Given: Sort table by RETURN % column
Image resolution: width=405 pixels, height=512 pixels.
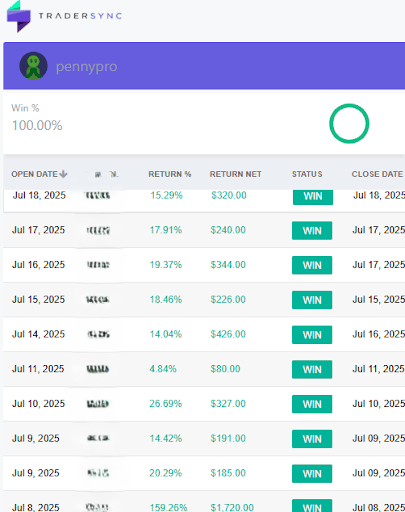Looking at the screenshot, I should pyautogui.click(x=170, y=174).
